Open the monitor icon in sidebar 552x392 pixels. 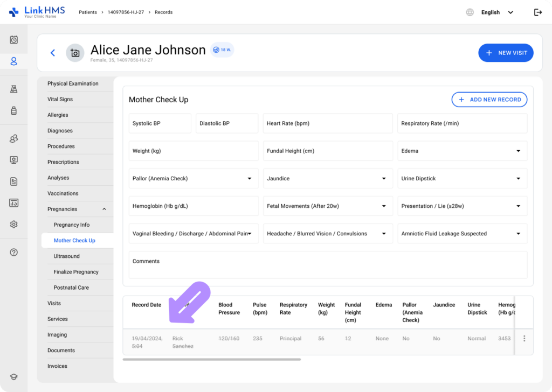[13, 160]
